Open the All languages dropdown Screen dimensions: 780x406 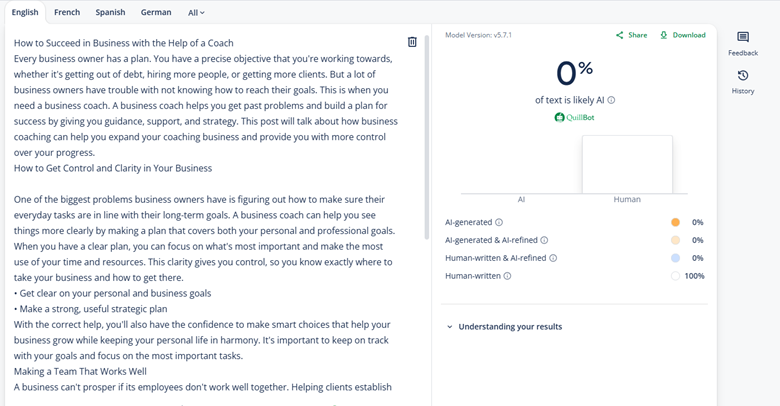click(196, 13)
